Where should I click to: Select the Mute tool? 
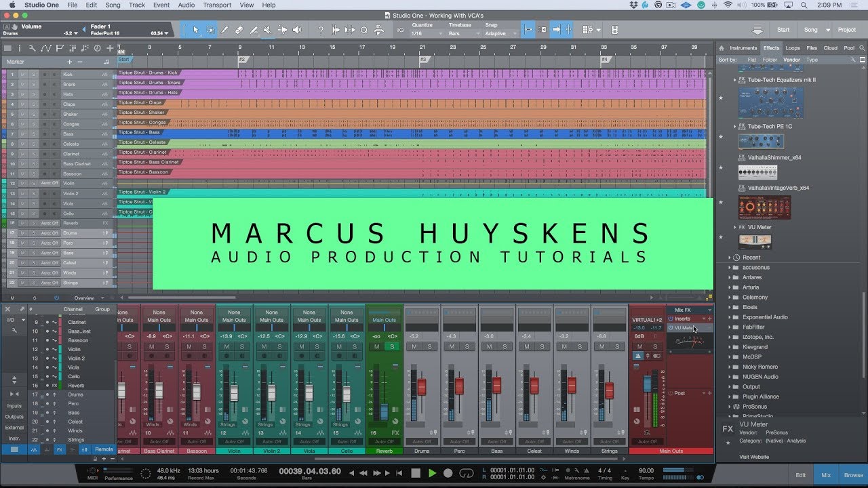click(267, 30)
